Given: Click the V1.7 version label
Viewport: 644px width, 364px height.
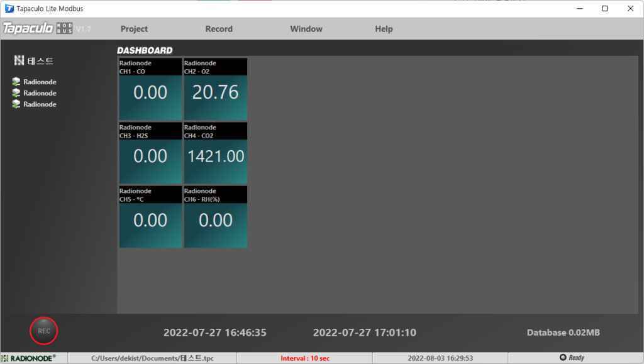Looking at the screenshot, I should click(x=84, y=29).
